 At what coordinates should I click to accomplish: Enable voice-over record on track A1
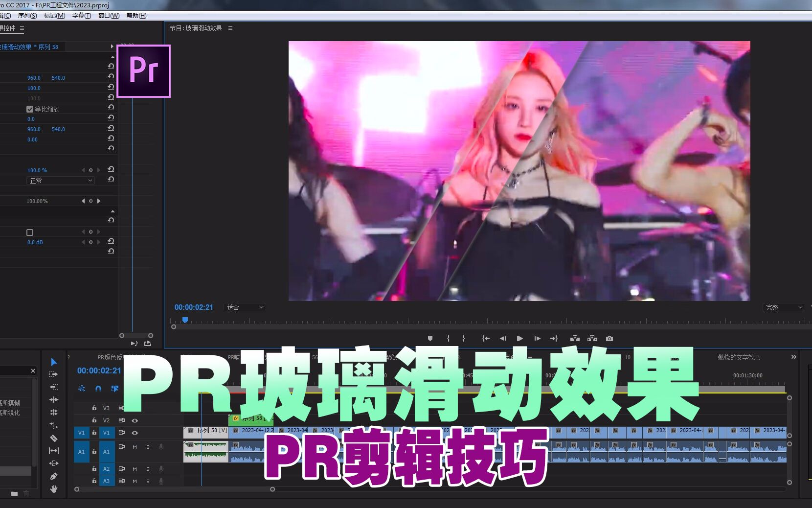tap(161, 447)
